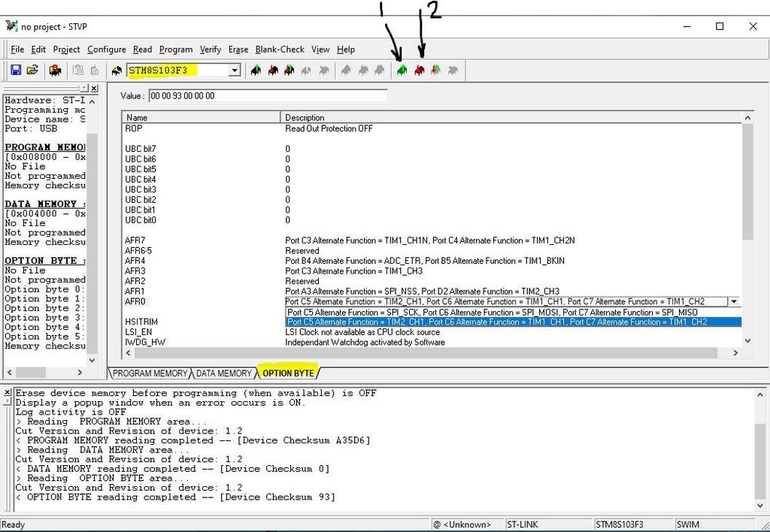Viewport: 770px width, 532px height.
Task: Click the first green read icon beside device dropdown
Action: pyautogui.click(x=256, y=71)
